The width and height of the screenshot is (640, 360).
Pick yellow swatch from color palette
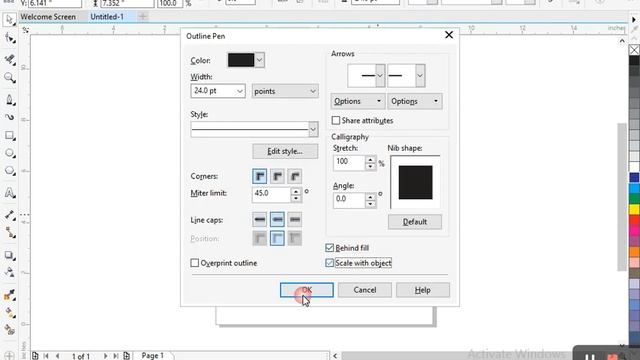click(x=634, y=209)
